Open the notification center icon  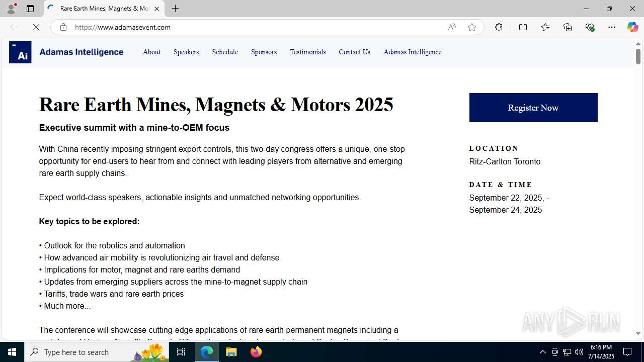tap(628, 352)
